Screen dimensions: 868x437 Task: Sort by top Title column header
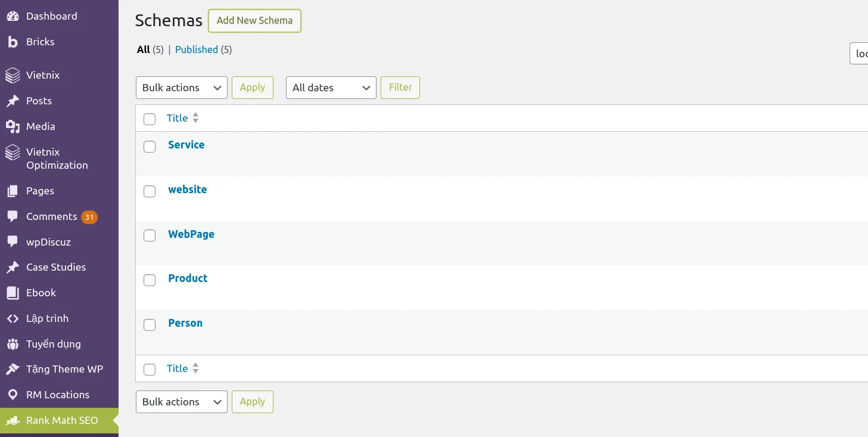pyautogui.click(x=178, y=118)
